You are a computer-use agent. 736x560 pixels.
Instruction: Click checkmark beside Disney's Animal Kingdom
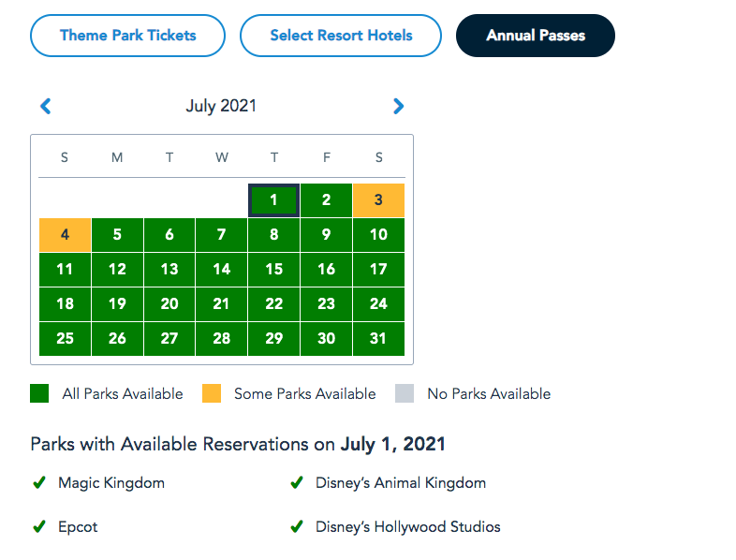pos(297,483)
